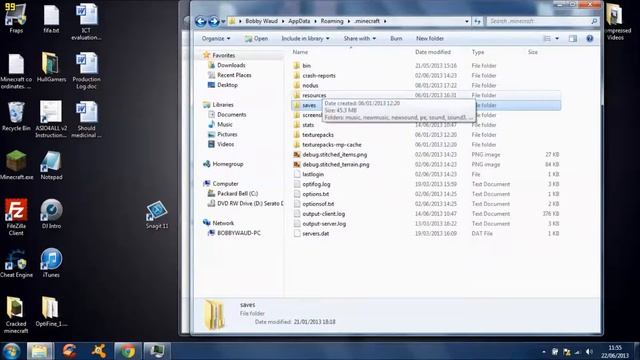The image size is (640, 360).
Task: Open the change view options dropdown
Action: (x=557, y=38)
